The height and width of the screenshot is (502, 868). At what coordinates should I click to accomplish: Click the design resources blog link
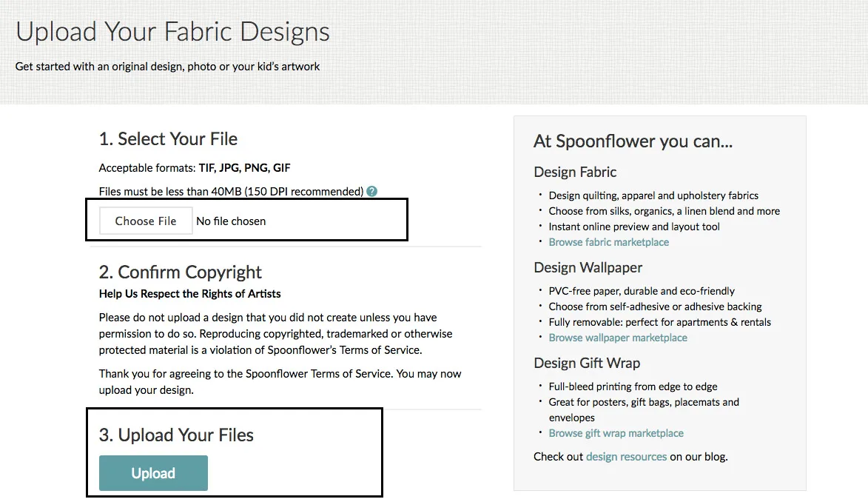[x=626, y=456]
